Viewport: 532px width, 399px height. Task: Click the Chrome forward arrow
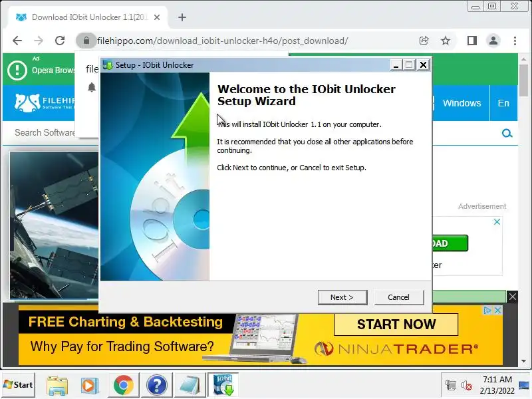[x=39, y=41]
